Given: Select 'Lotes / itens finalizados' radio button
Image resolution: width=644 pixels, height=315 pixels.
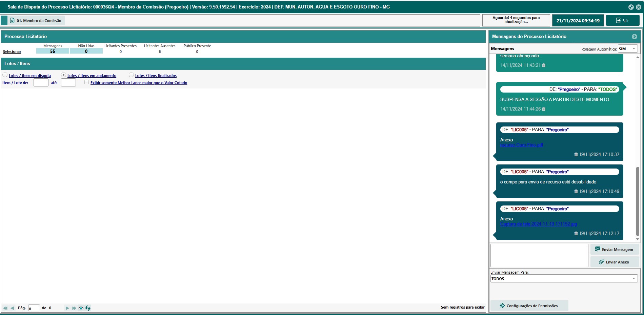Looking at the screenshot, I should pyautogui.click(x=131, y=75).
